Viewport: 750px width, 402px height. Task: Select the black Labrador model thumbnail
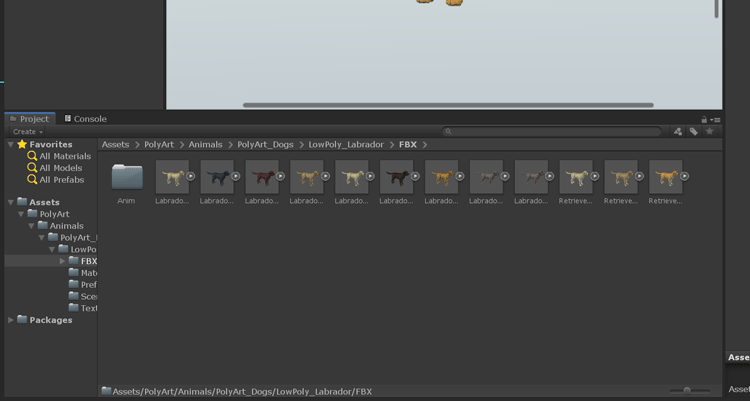click(x=217, y=177)
